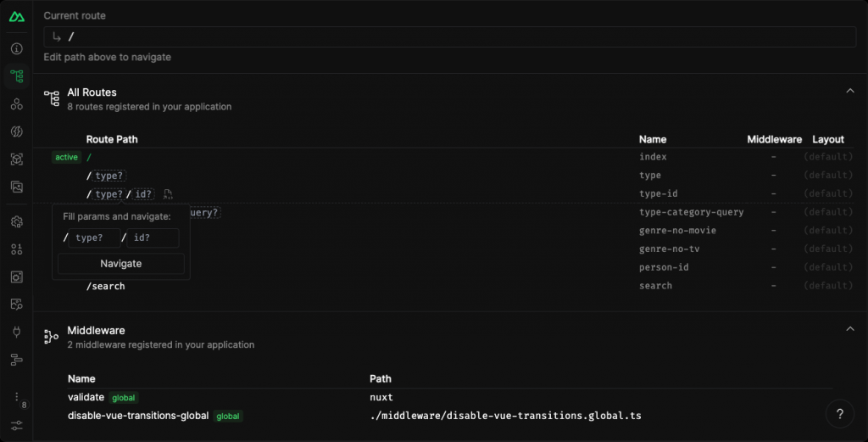This screenshot has width=868, height=442.
Task: Focus the id? param input in popup
Action: pos(153,238)
